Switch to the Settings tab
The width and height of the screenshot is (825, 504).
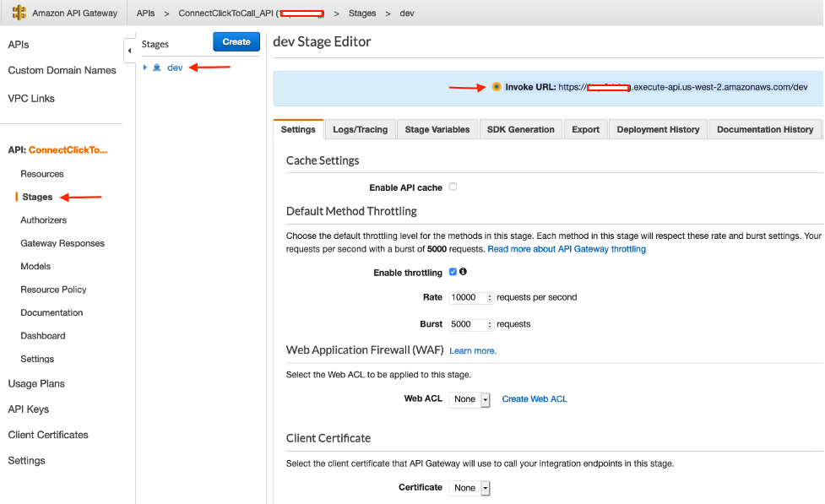tap(298, 129)
